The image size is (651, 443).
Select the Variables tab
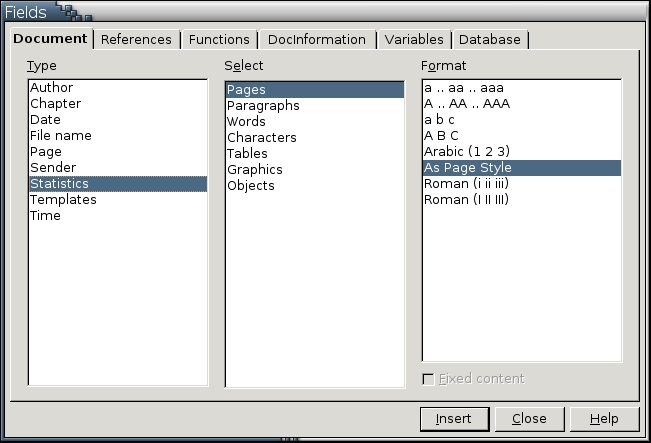[413, 39]
